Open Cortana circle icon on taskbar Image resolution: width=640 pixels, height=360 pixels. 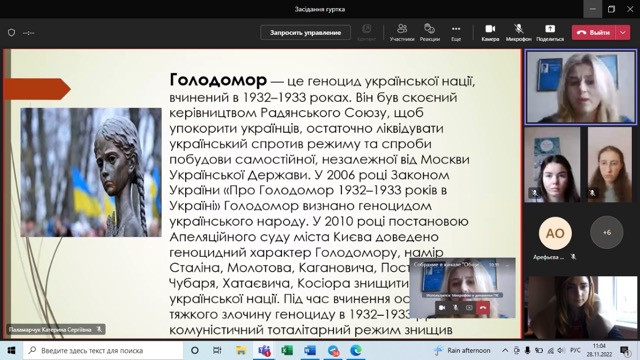(x=195, y=350)
